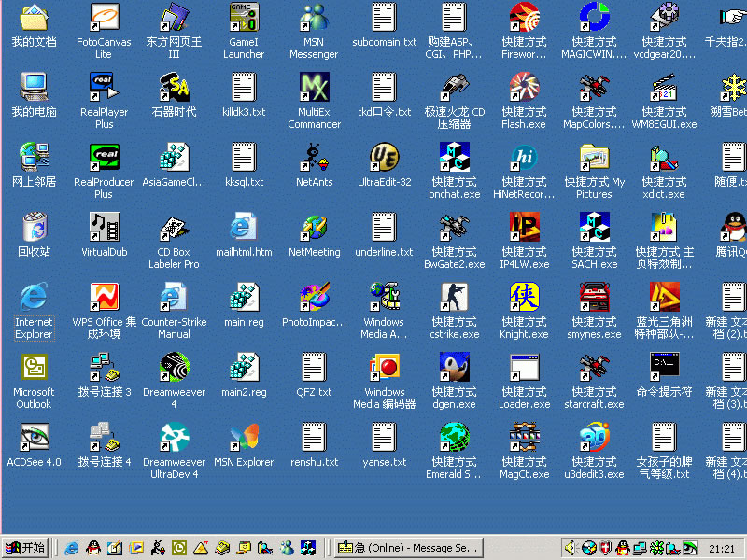Select the subdomain.txt file
The height and width of the screenshot is (560, 747).
(384, 18)
